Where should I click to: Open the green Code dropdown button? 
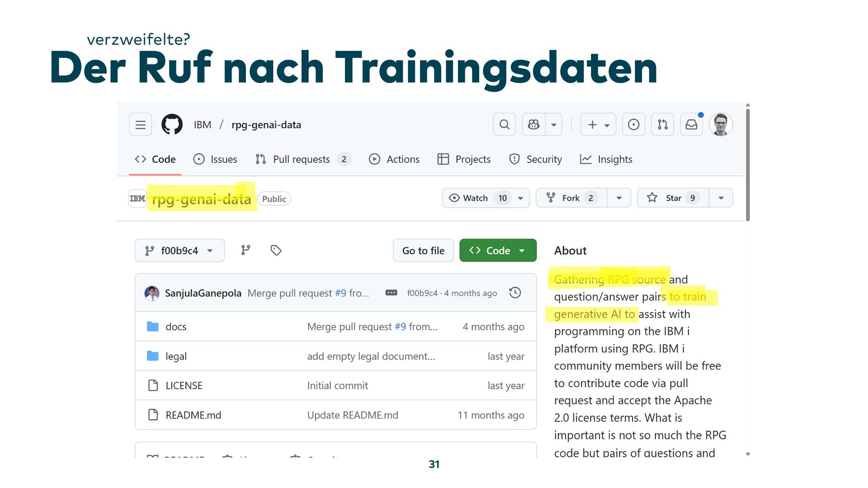coord(498,251)
